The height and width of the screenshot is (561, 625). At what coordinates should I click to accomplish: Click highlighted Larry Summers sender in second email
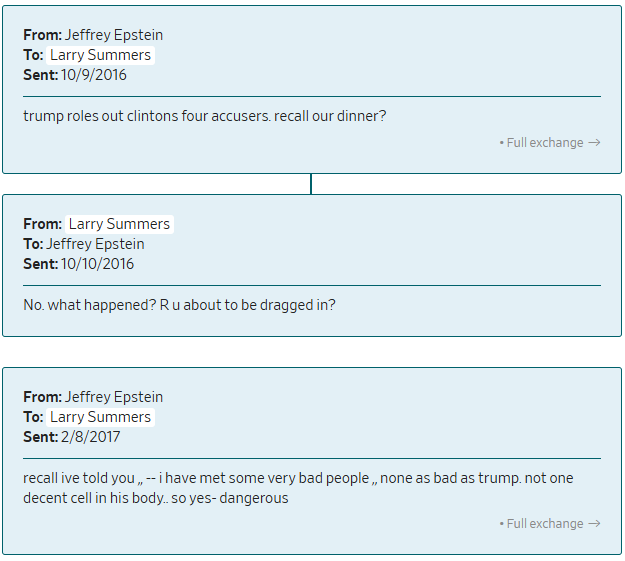(x=119, y=224)
